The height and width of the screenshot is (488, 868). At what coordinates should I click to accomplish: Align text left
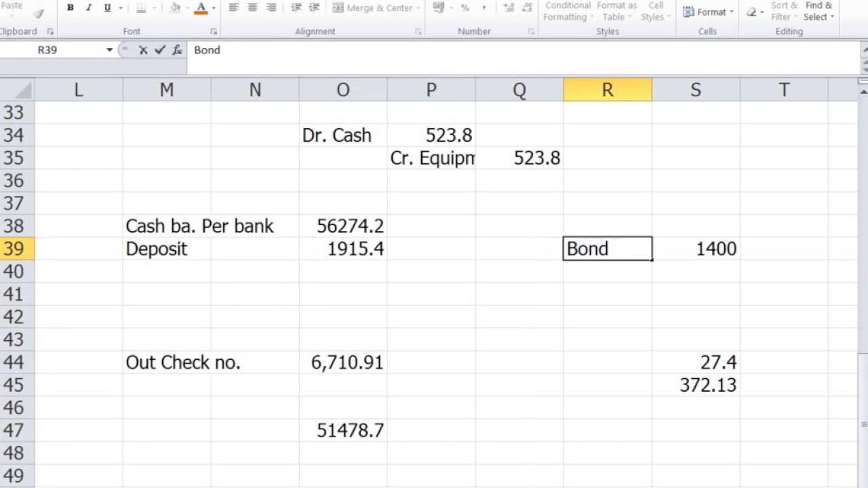(x=234, y=8)
